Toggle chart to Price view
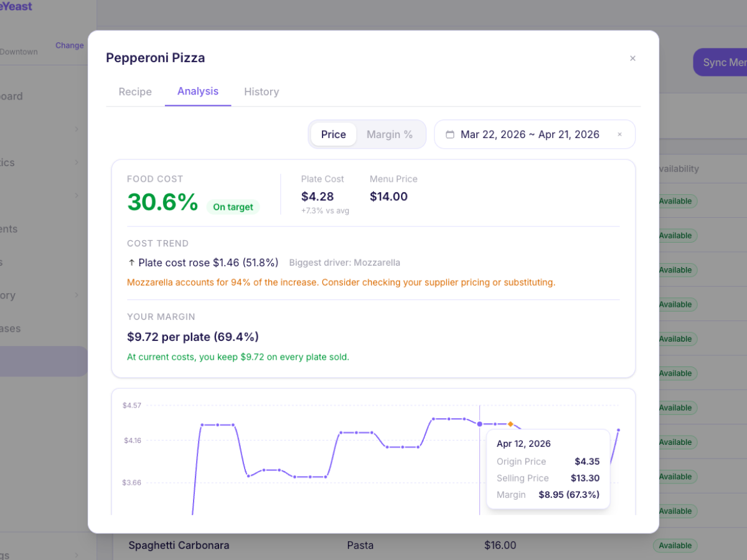The image size is (747, 560). coord(334,134)
